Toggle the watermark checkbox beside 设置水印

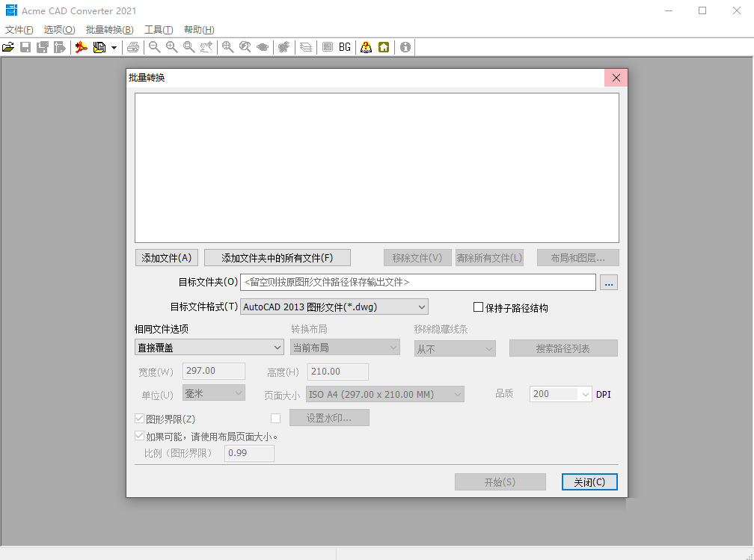tap(275, 418)
